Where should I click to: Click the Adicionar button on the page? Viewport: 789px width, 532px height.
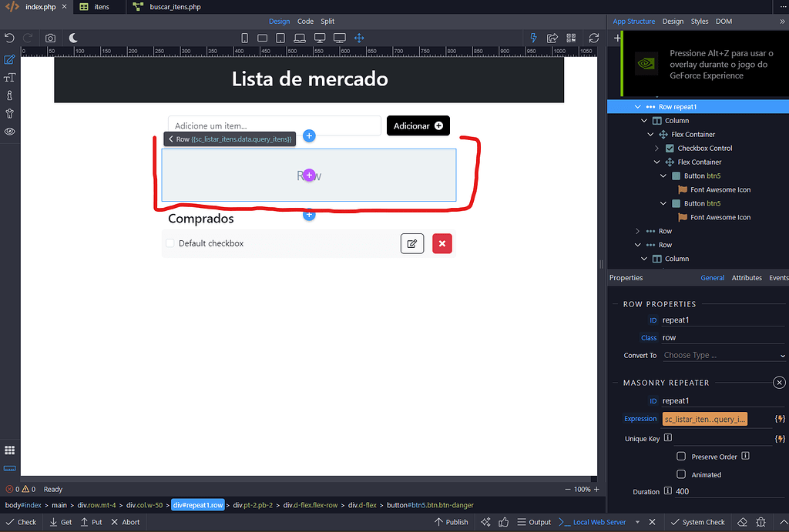(x=418, y=125)
